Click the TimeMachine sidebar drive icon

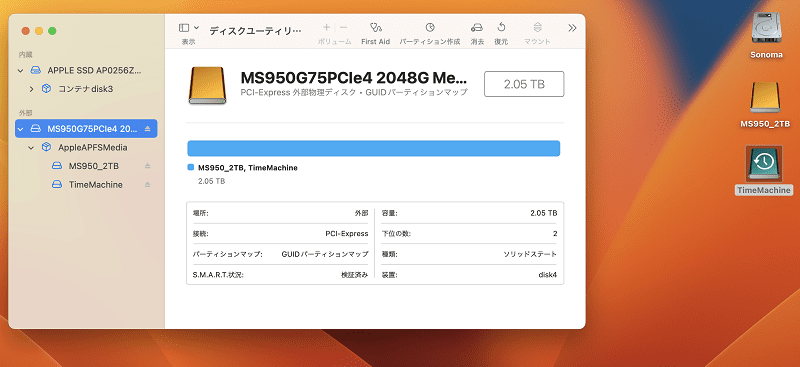pyautogui.click(x=57, y=184)
